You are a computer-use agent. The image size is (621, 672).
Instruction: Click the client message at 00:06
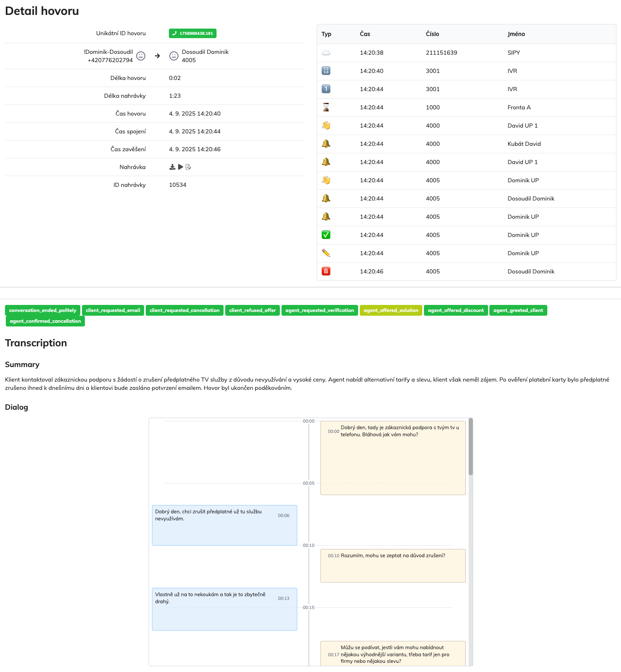click(x=224, y=525)
